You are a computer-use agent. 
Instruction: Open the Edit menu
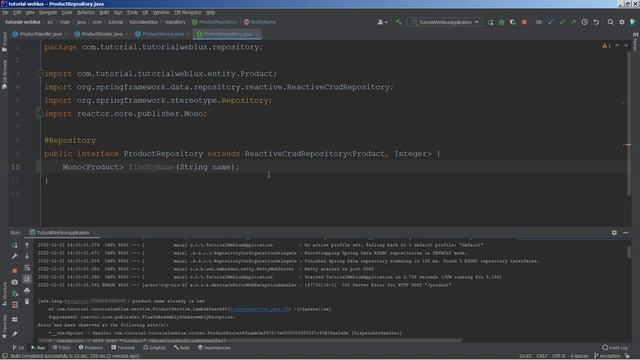(17, 13)
